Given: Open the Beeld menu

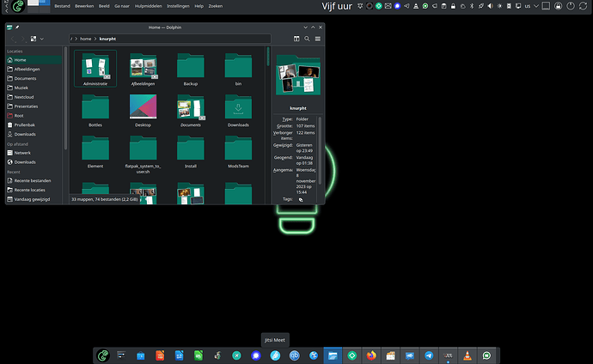Looking at the screenshot, I should [x=104, y=6].
